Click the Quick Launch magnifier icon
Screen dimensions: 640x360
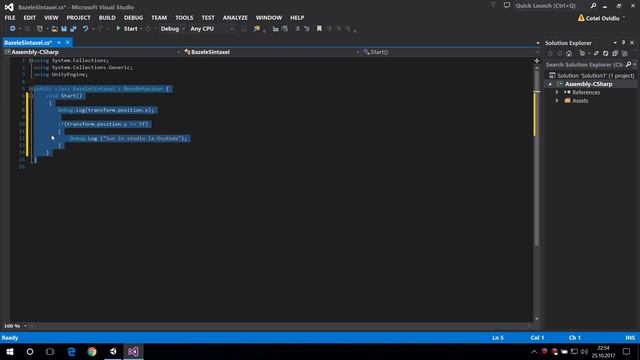(593, 6)
